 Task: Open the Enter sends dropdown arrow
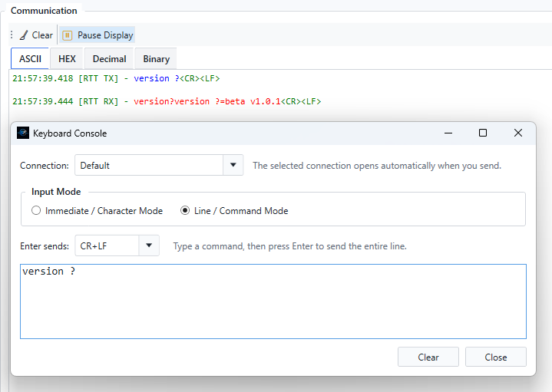[149, 245]
